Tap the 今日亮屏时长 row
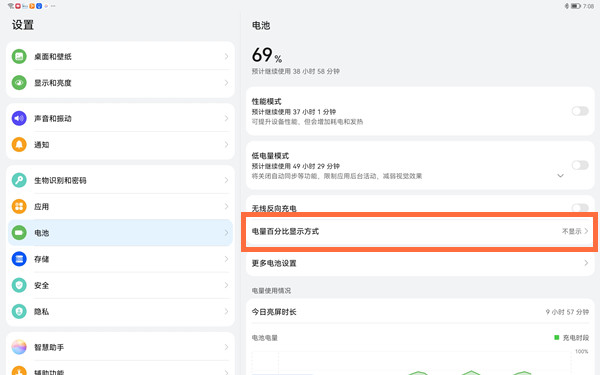Viewport: 600px width, 375px height. click(x=420, y=312)
